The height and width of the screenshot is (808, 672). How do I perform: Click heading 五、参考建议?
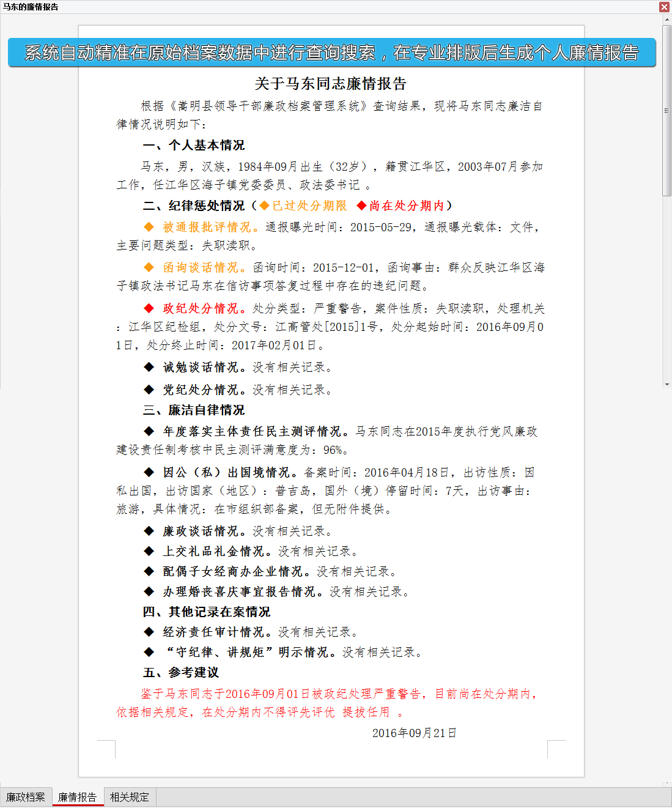(181, 673)
